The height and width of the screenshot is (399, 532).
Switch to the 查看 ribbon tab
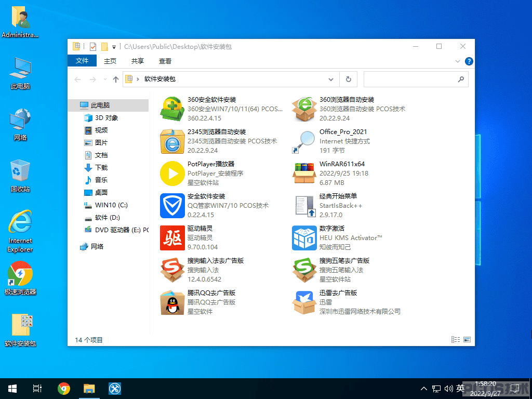pos(165,61)
